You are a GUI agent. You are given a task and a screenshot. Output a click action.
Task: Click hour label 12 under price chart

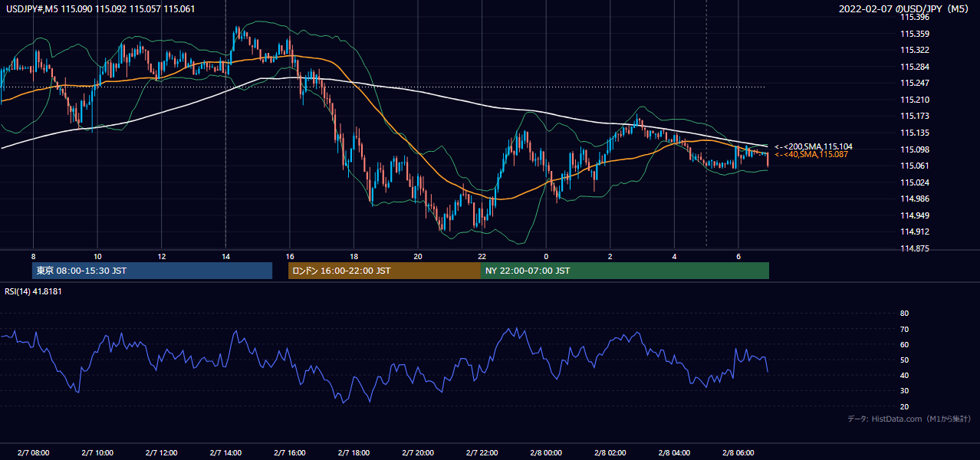[161, 256]
